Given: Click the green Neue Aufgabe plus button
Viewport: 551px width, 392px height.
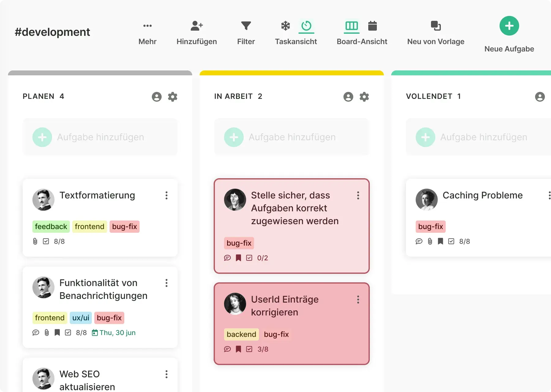Looking at the screenshot, I should coord(509,26).
